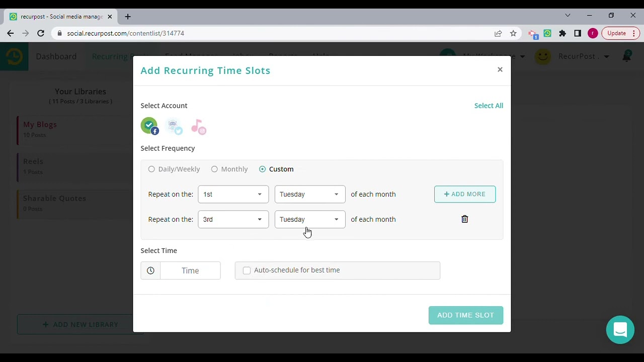Viewport: 644px width, 362px height.
Task: Click the Select All link
Action: 489,106
